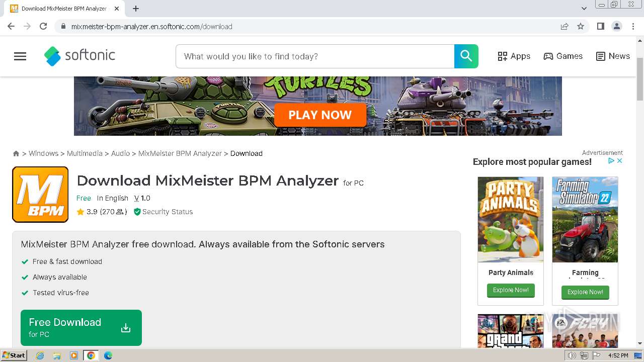The height and width of the screenshot is (362, 644).
Task: Click the 'In English' label
Action: pos(113,198)
